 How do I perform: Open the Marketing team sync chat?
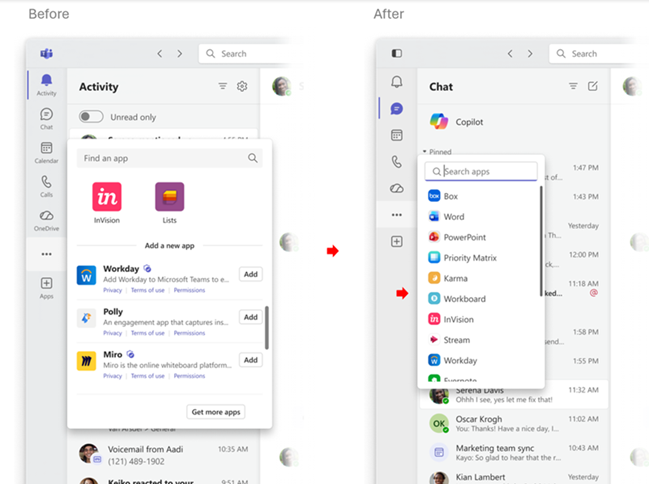[514, 453]
